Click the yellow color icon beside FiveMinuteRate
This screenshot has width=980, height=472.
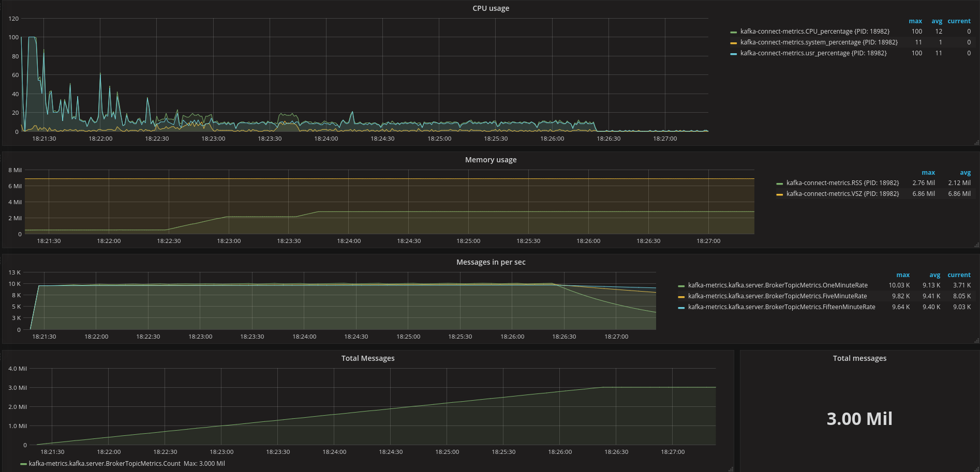[681, 297]
